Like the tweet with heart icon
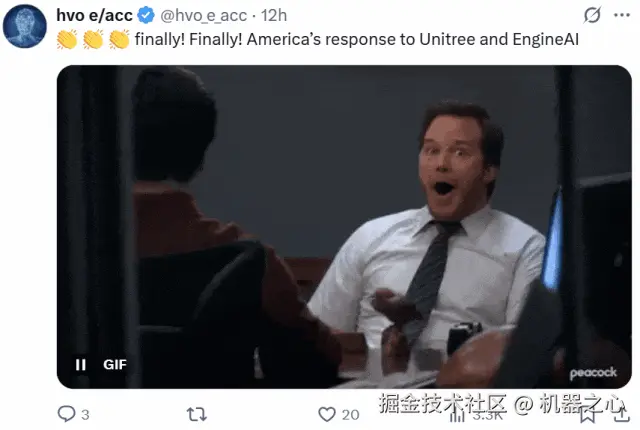Image resolution: width=640 pixels, height=430 pixels. point(327,414)
